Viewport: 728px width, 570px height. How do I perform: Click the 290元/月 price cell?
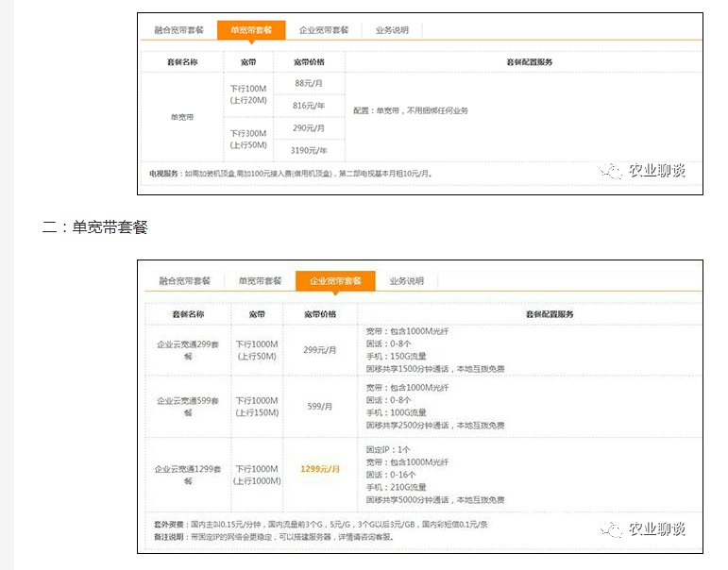click(309, 127)
